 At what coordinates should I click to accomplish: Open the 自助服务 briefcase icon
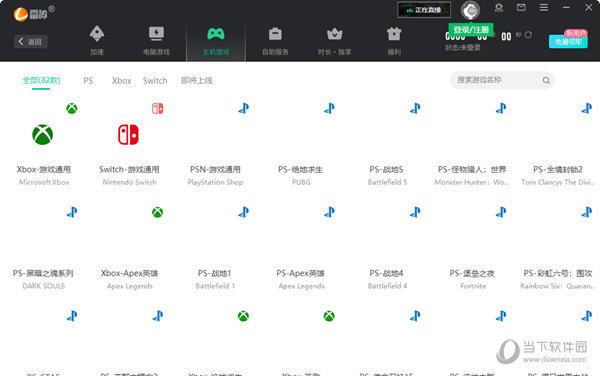(x=275, y=34)
